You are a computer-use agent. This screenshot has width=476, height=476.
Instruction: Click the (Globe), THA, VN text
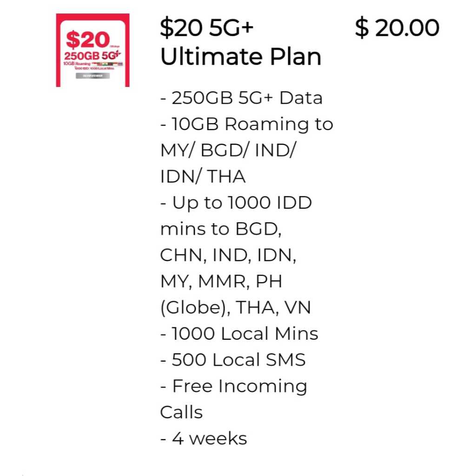point(236,307)
